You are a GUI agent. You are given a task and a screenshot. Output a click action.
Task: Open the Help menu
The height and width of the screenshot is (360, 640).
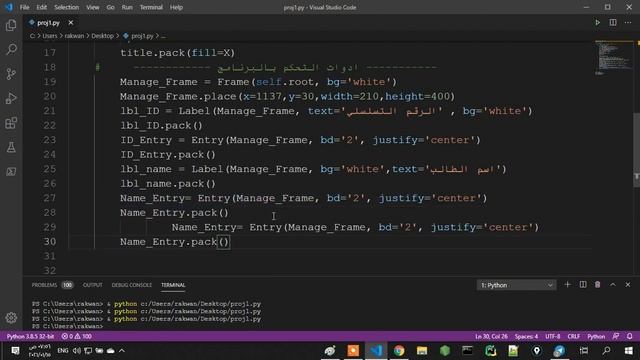pyautogui.click(x=176, y=7)
